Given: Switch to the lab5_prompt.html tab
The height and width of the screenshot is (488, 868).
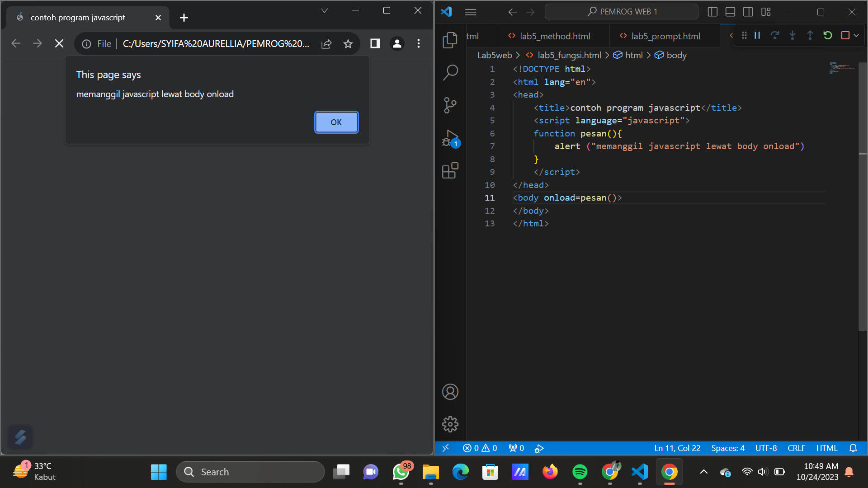Looking at the screenshot, I should pos(665,36).
